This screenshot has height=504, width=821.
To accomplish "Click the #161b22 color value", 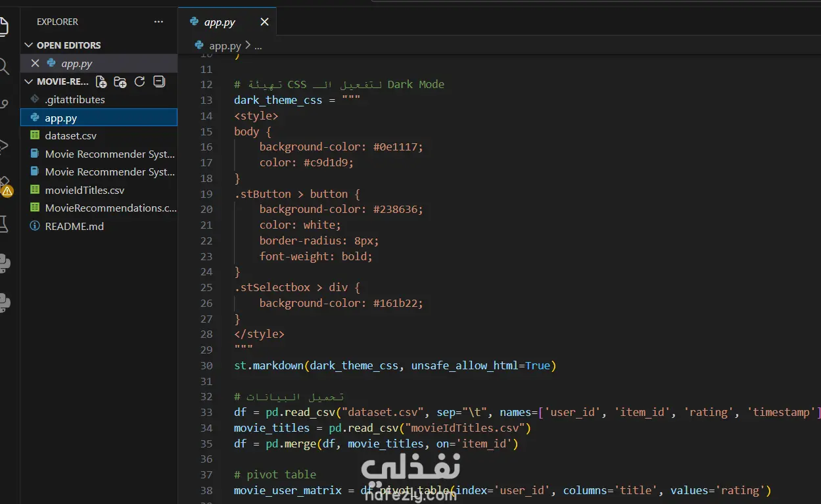I will [395, 303].
